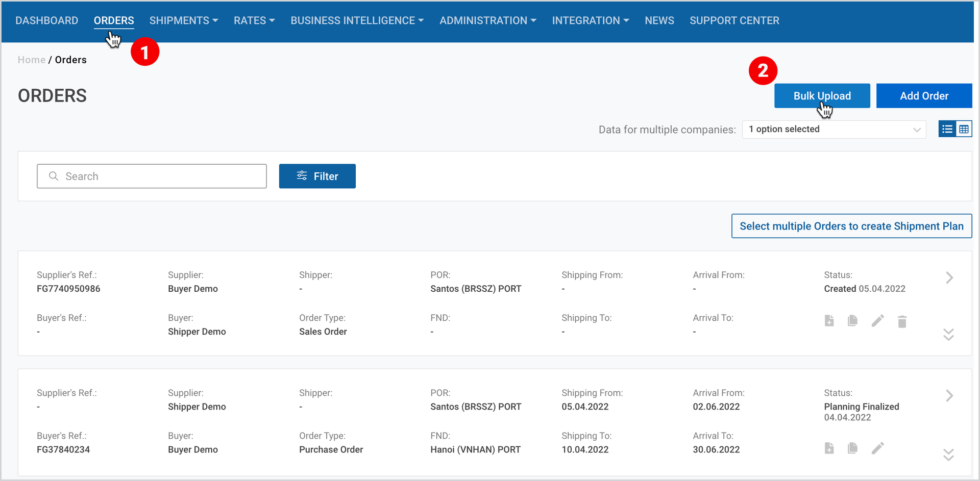
Task: Switch to table grid view icon
Action: click(964, 129)
